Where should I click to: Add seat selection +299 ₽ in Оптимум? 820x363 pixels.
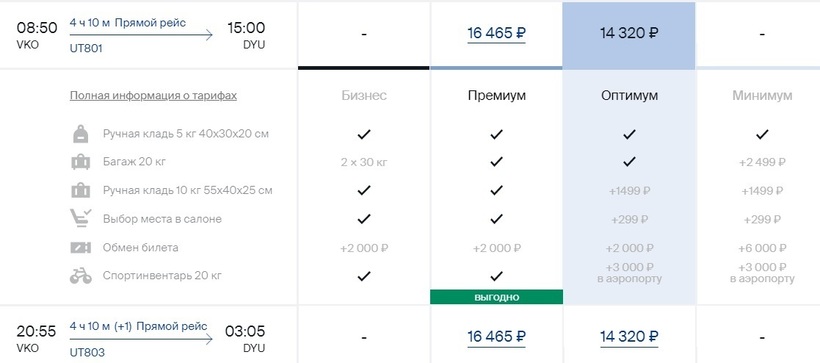click(x=629, y=220)
